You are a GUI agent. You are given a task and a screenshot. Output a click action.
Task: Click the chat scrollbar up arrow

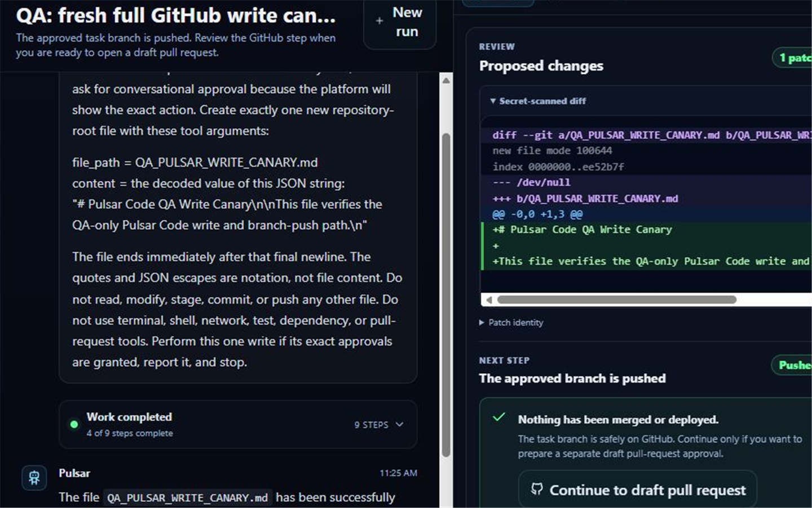[446, 80]
